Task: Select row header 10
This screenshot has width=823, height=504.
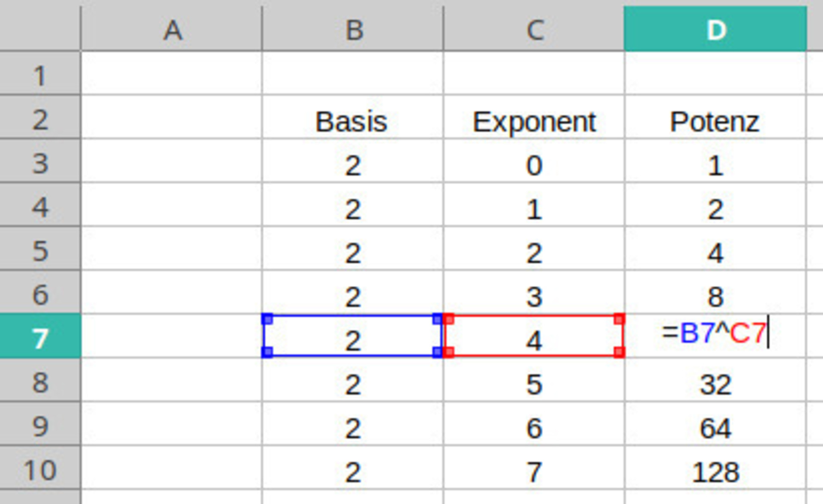Action: point(40,470)
